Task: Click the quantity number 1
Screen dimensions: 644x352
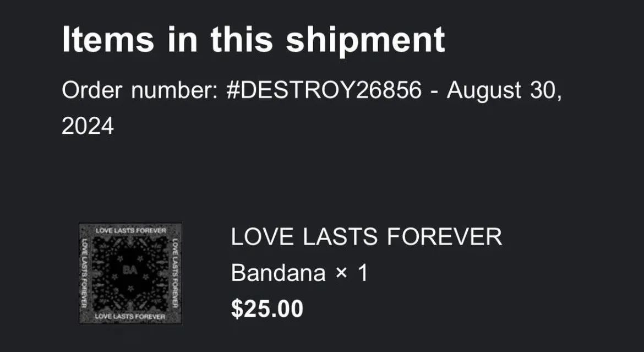Action: click(362, 273)
